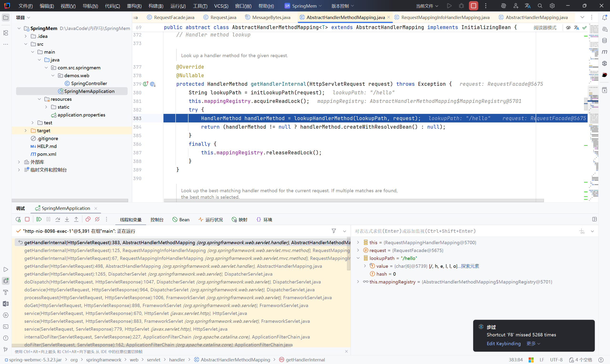The width and height of the screenshot is (610, 364).
Task: Click the Resume Program debug icon
Action: pyautogui.click(x=39, y=219)
